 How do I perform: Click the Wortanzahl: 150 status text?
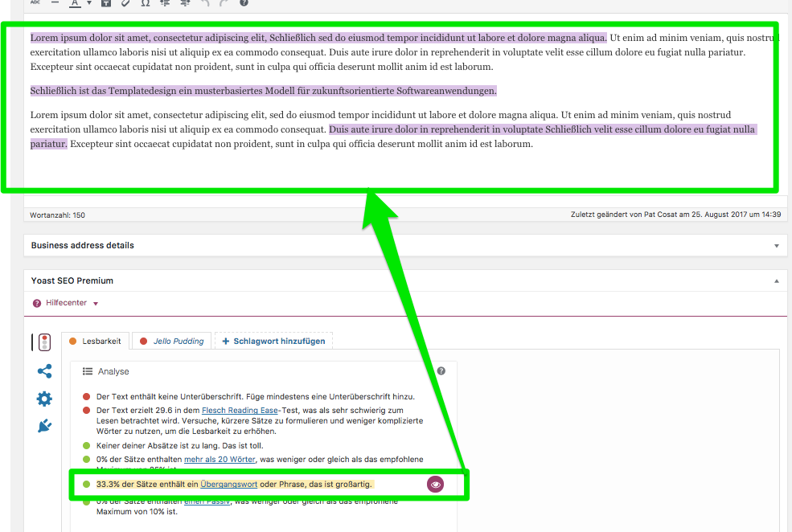pos(57,215)
